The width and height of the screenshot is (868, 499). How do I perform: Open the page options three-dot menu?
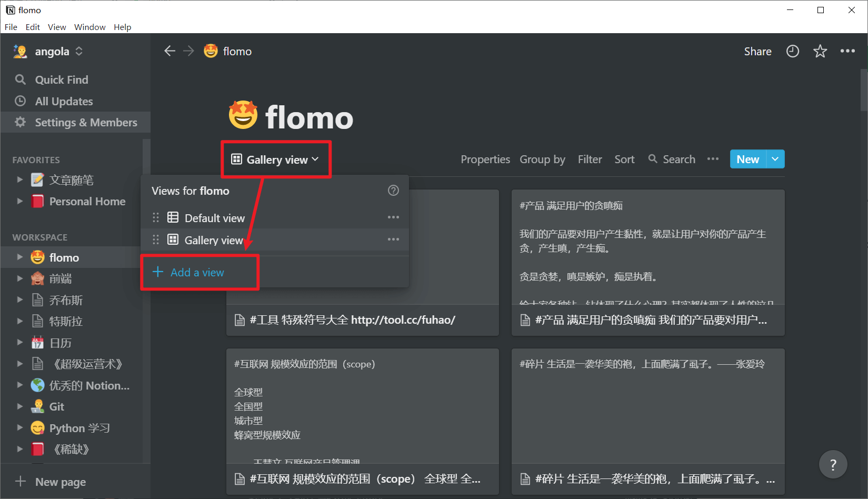[x=847, y=51]
